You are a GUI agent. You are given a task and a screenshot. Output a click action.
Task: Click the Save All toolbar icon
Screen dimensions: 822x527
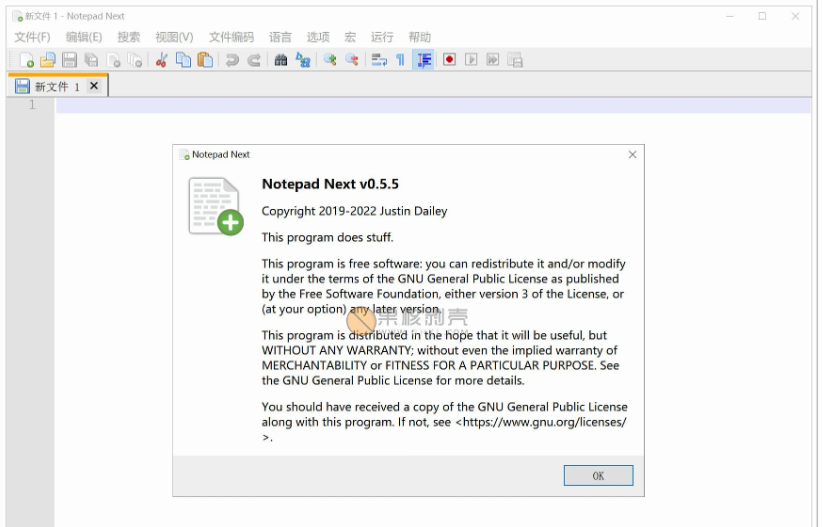pyautogui.click(x=91, y=60)
